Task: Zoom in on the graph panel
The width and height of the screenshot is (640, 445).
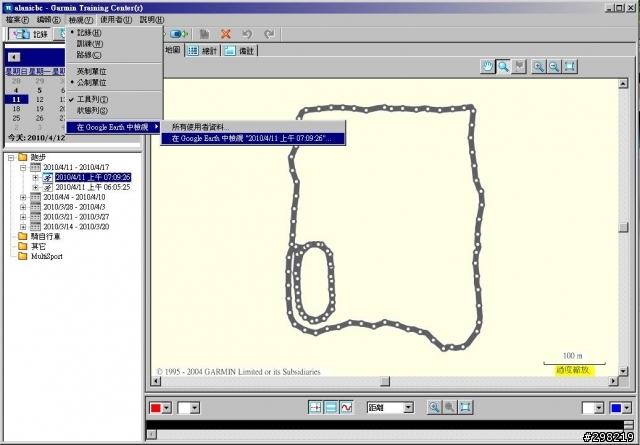Action: pos(434,407)
